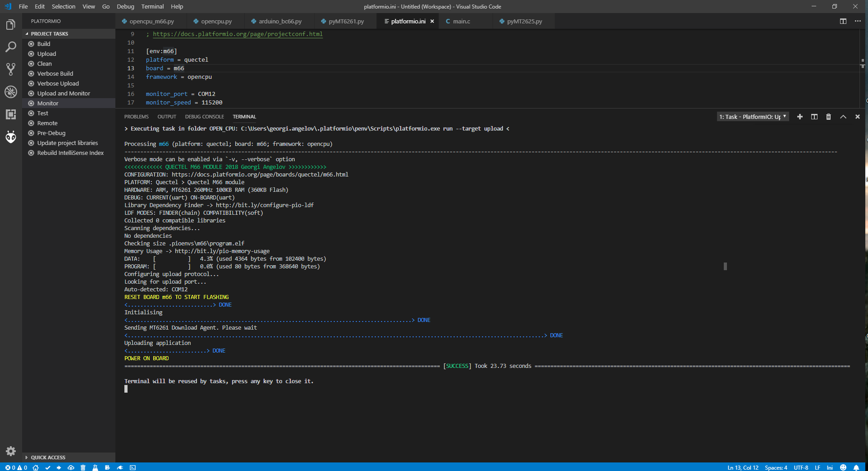Open the Extensions view
Viewport: 868px width, 471px height.
tap(11, 114)
